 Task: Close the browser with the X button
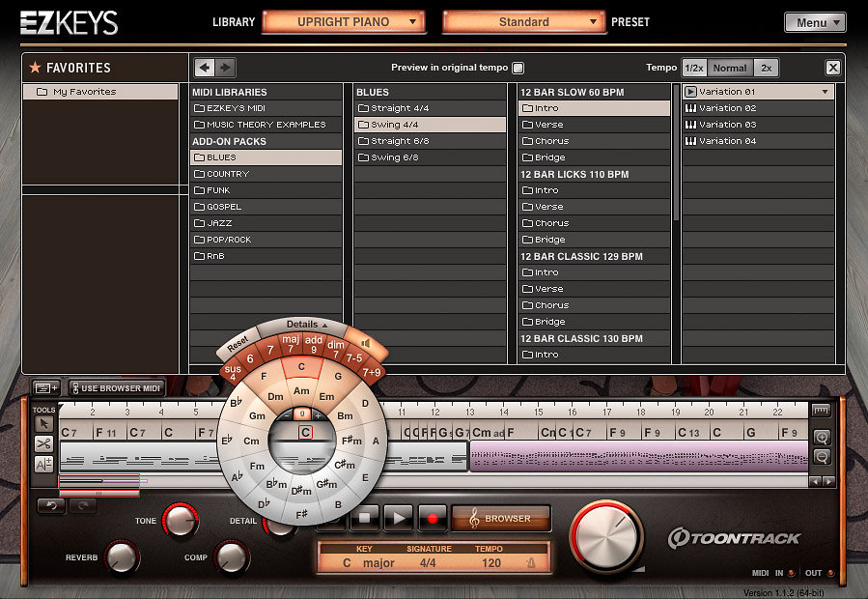832,68
